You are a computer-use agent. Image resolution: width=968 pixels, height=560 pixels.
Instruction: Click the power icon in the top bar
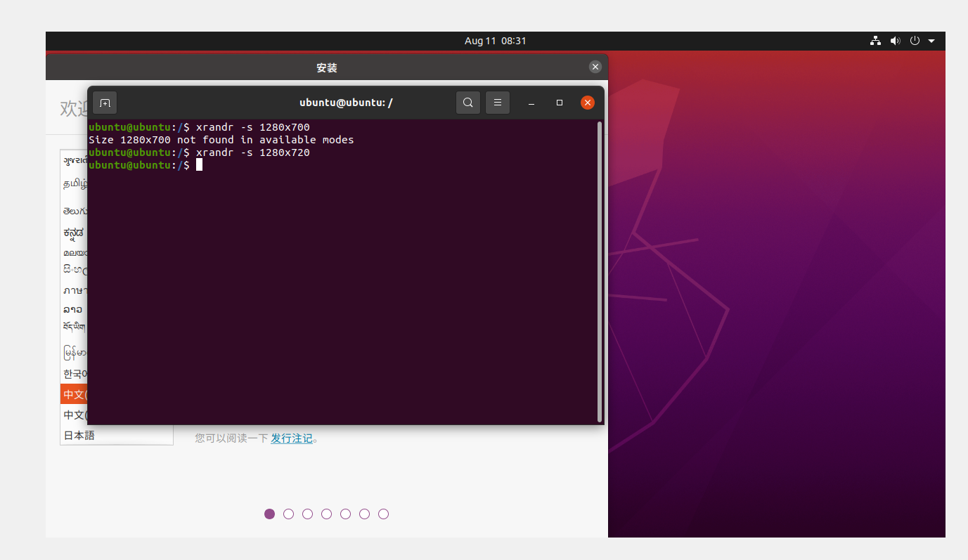point(915,41)
